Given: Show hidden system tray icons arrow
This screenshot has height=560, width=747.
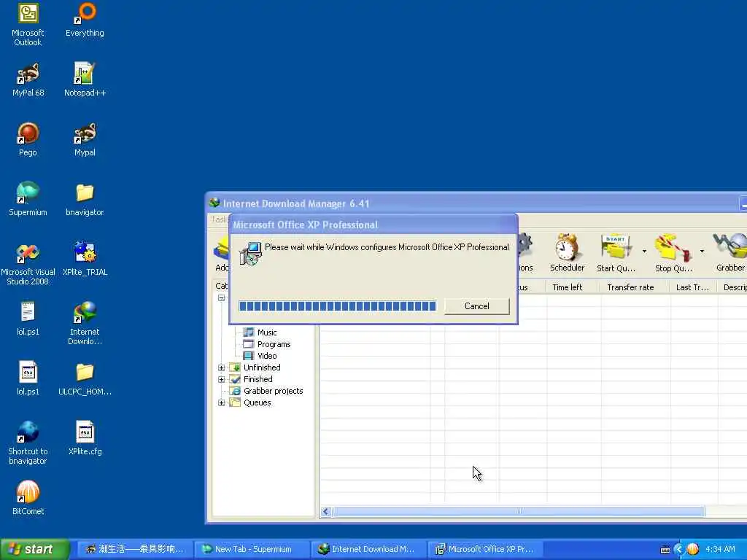Looking at the screenshot, I should (678, 550).
